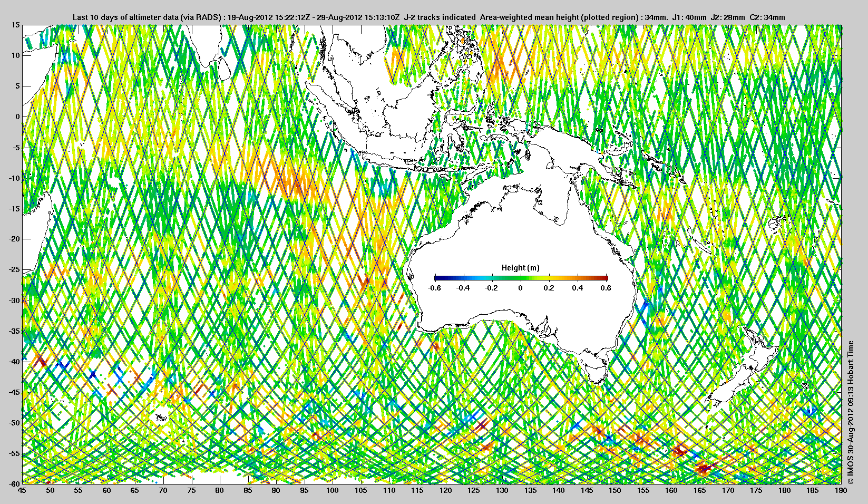
Task: Click the 'IMOS 30-Aug-2012 09:13 Hobart Time' vertical credit
Action: [x=850, y=413]
